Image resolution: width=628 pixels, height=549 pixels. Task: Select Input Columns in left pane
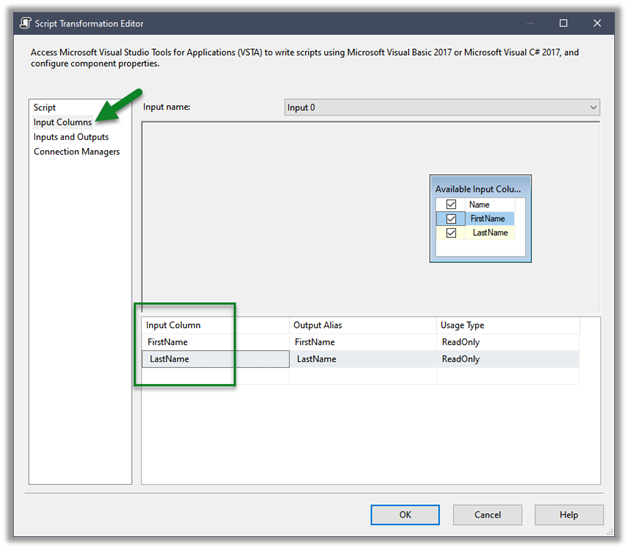click(x=62, y=122)
